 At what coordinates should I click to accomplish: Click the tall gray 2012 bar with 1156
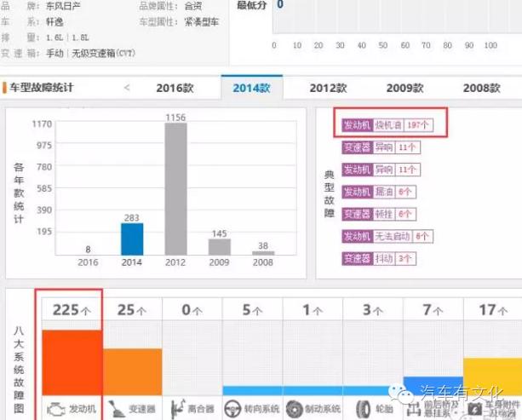click(x=175, y=189)
